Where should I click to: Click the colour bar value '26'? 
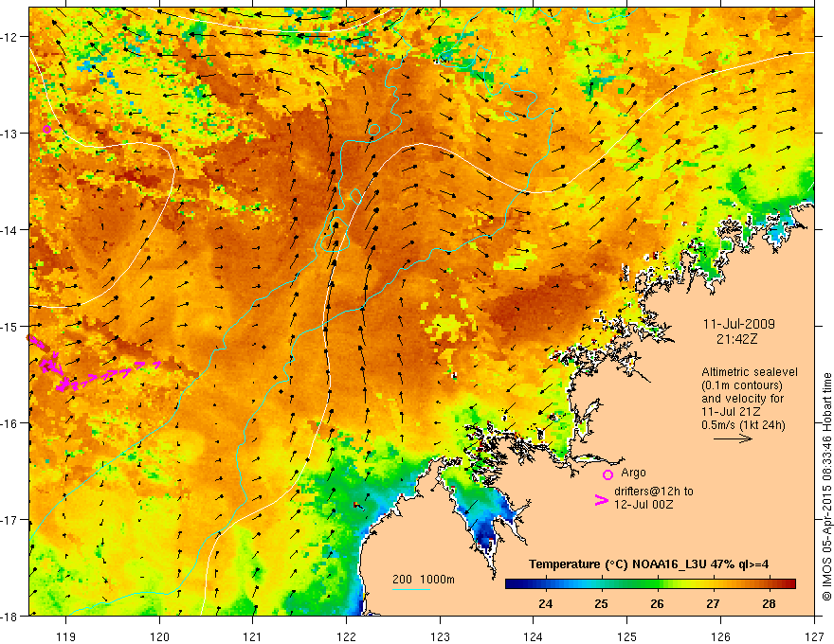point(657,603)
